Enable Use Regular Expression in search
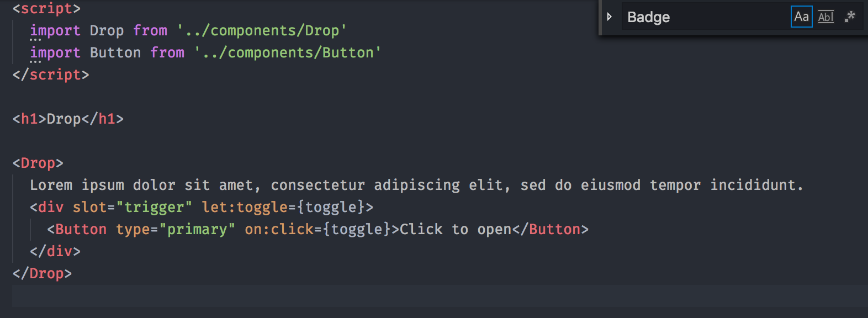Image resolution: width=868 pixels, height=318 pixels. coord(849,17)
